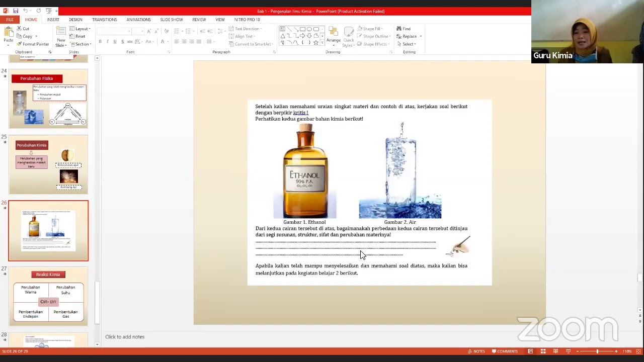Switch to Slide Sorter view
The width and height of the screenshot is (644, 362).
click(x=543, y=351)
